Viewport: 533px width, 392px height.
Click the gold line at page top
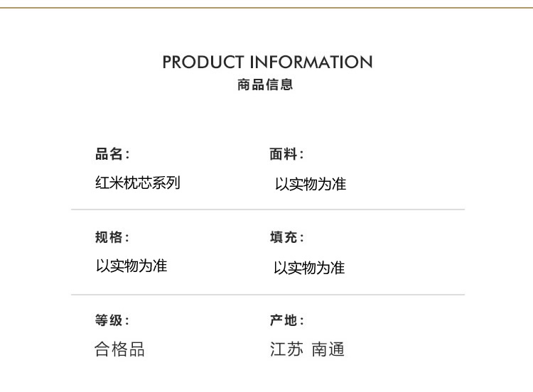click(266, 8)
